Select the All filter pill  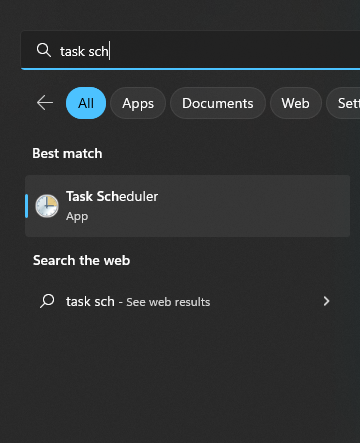(86, 103)
